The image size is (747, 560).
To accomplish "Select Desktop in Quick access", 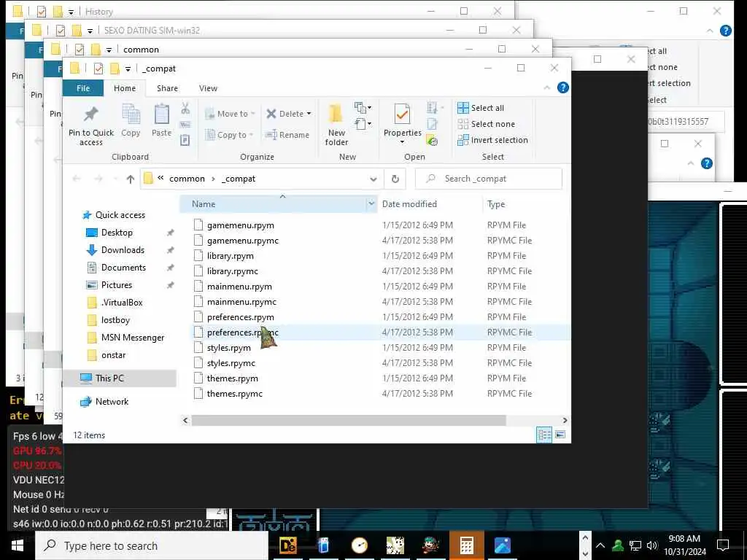I will coord(117,233).
